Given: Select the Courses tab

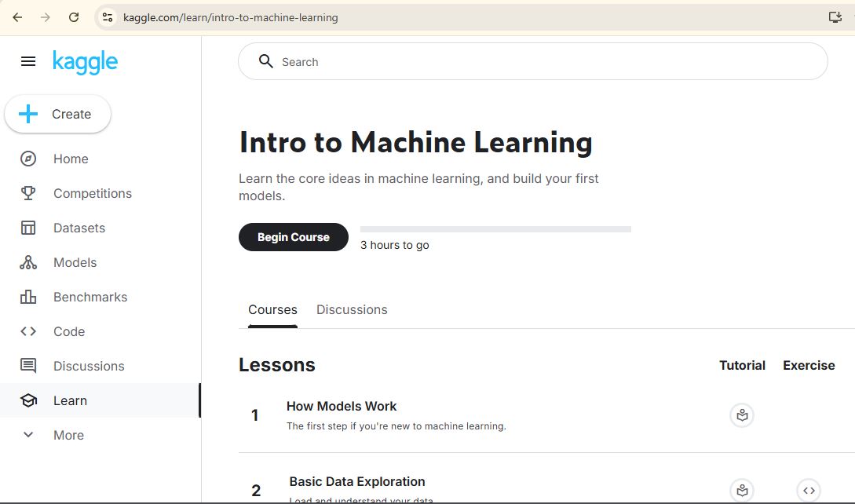Looking at the screenshot, I should point(272,309).
